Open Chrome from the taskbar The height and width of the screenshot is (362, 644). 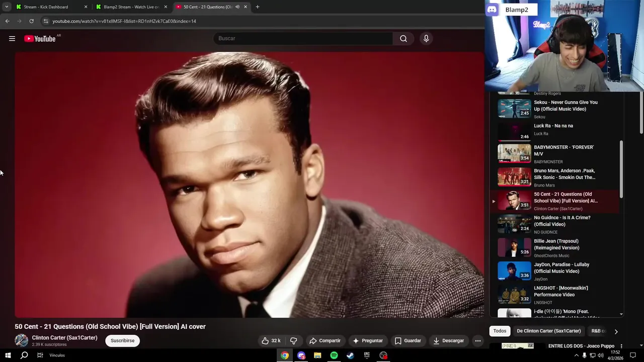(285, 355)
